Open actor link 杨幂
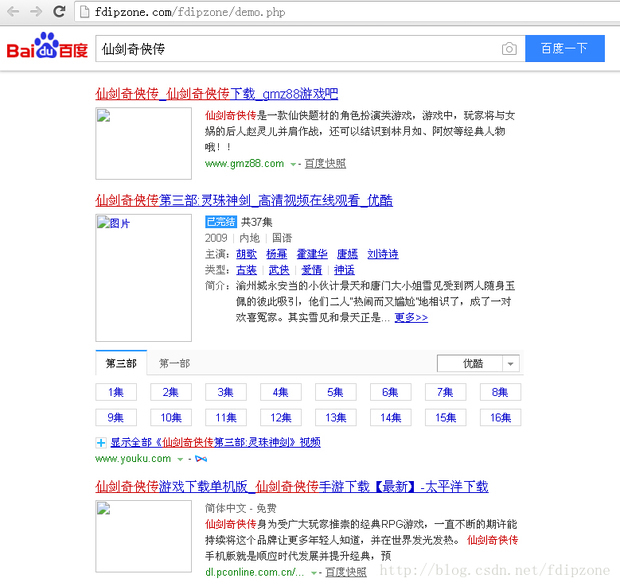 tap(276, 254)
